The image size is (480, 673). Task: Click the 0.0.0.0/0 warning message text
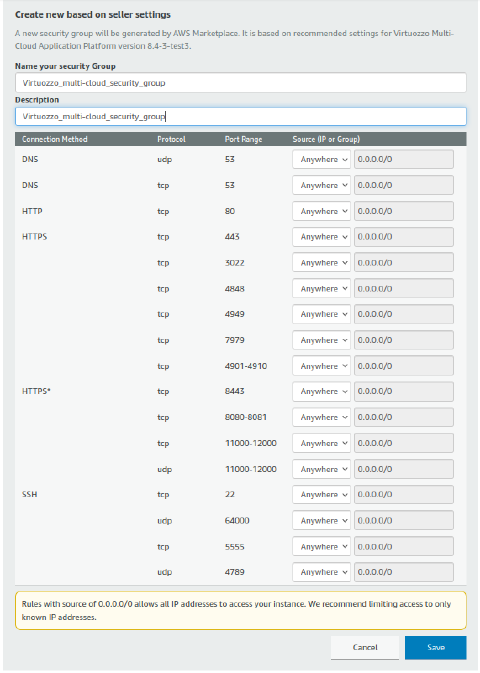236,610
